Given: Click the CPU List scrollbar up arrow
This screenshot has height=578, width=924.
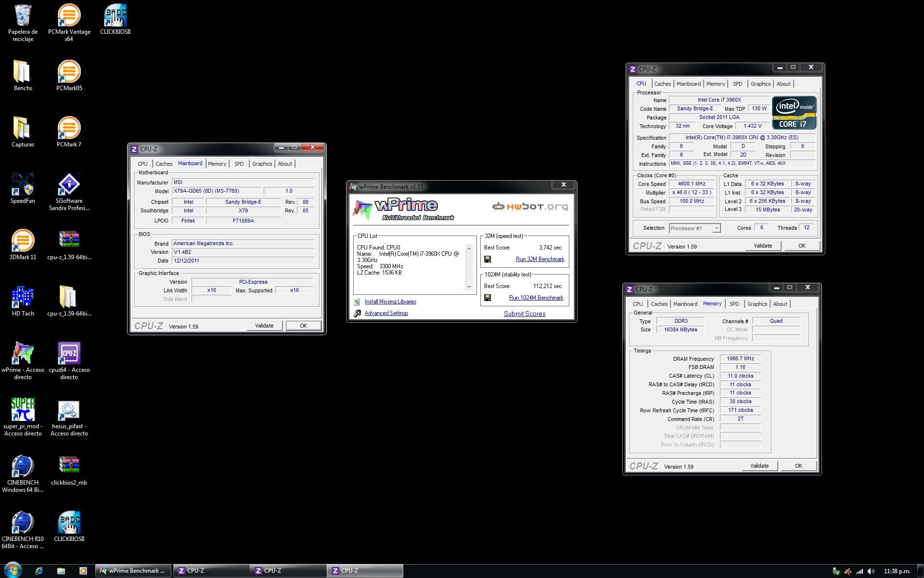Looking at the screenshot, I should (469, 249).
